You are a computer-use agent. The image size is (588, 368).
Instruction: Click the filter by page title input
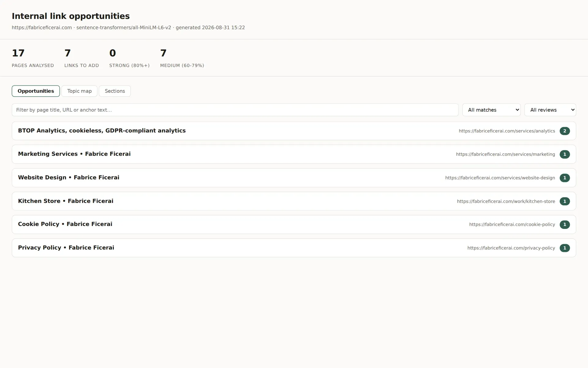pos(235,110)
